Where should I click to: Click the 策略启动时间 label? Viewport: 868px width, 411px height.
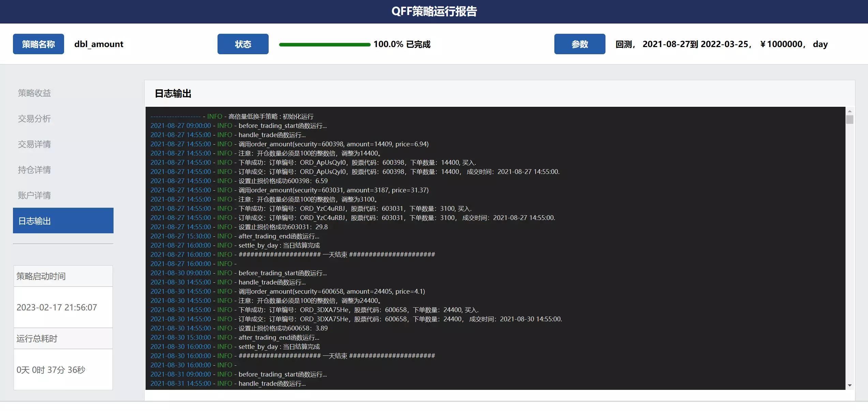pos(41,276)
